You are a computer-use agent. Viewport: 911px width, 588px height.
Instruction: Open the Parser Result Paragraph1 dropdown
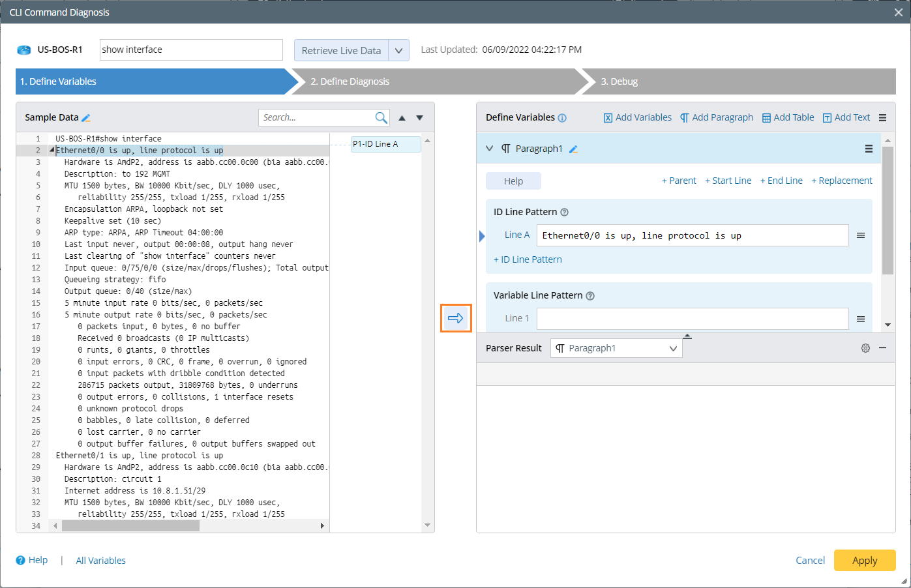pyautogui.click(x=616, y=348)
